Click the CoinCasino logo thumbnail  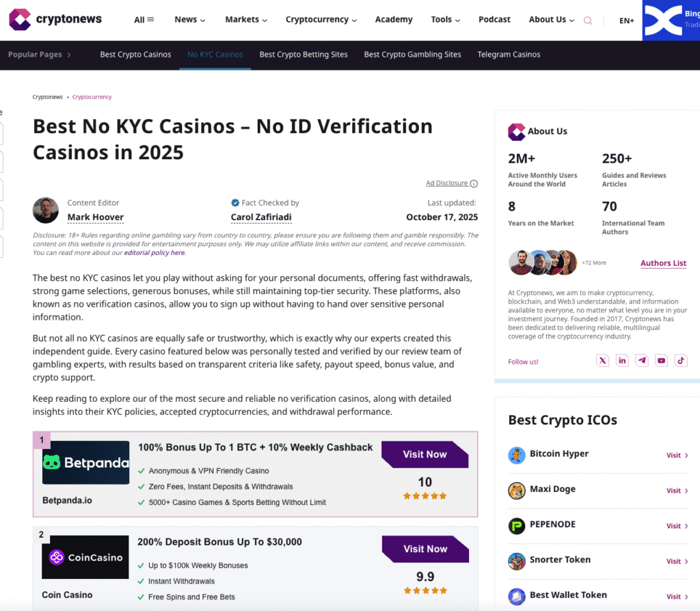[x=85, y=557]
